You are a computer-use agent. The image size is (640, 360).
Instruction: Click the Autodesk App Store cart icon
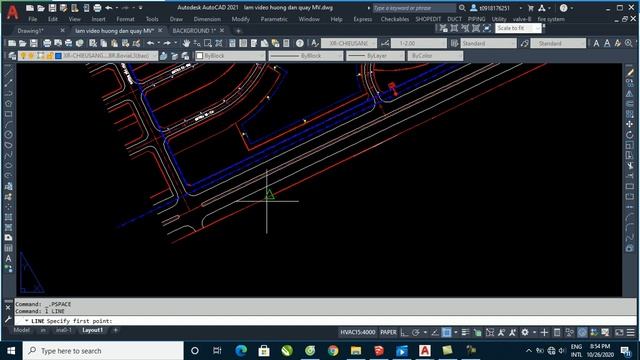pos(531,8)
